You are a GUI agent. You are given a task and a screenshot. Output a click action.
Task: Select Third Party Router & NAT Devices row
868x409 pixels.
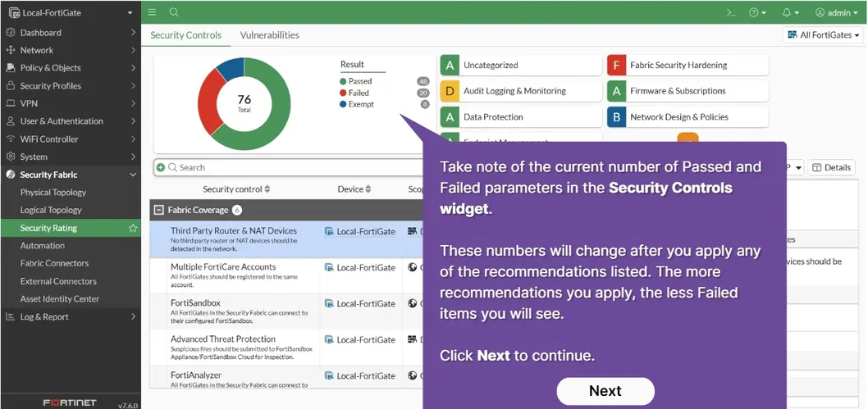tap(288, 239)
